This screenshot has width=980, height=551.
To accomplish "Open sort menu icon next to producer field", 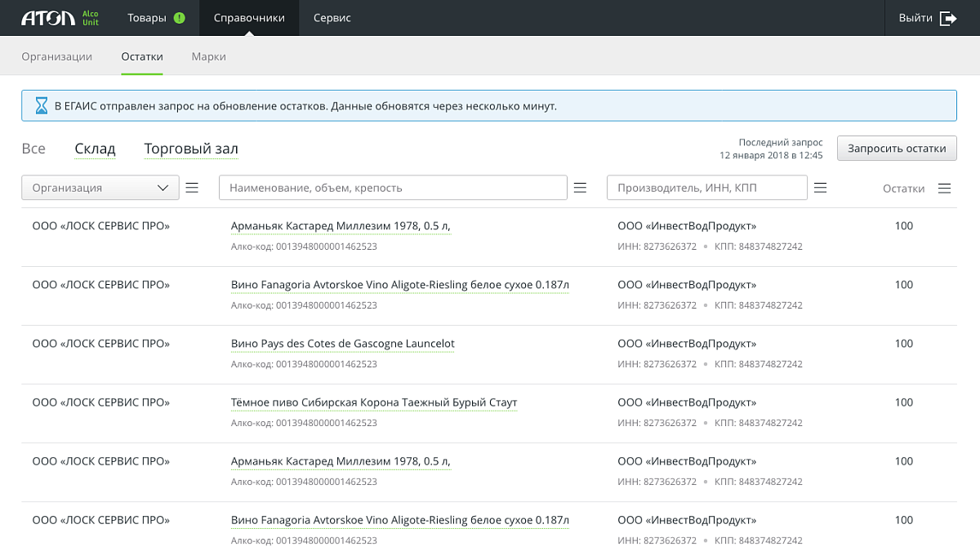I will click(821, 188).
